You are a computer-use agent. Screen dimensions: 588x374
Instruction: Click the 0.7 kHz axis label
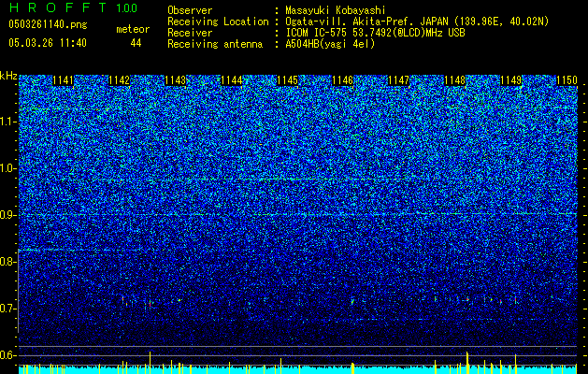[7, 309]
